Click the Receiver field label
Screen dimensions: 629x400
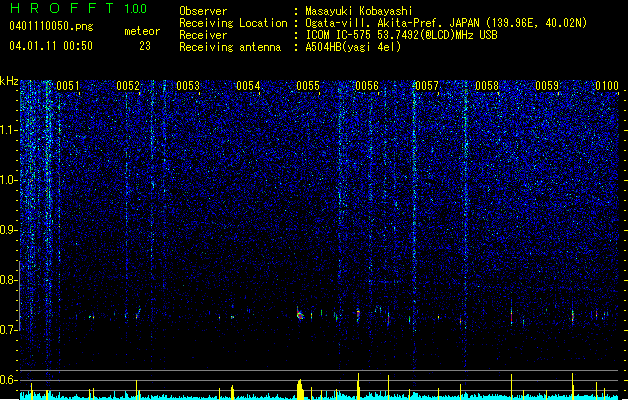click(x=203, y=35)
